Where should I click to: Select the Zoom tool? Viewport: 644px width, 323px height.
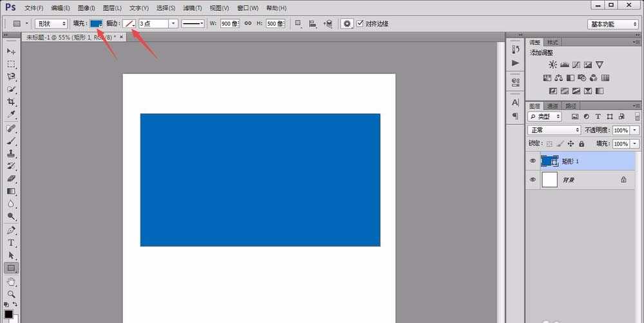pos(11,293)
